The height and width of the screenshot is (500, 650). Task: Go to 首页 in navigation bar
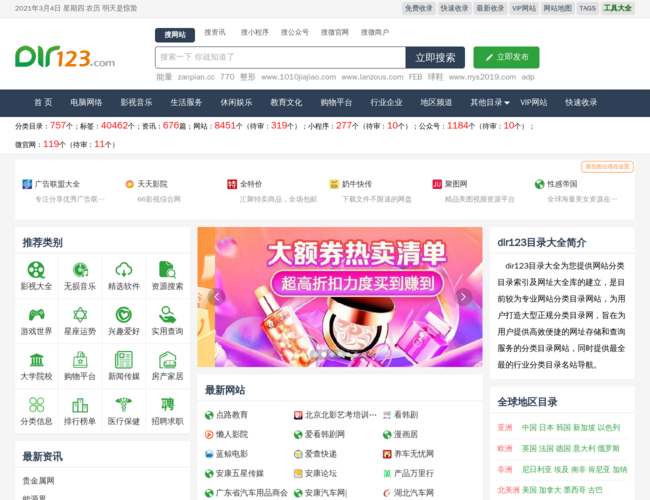43,102
